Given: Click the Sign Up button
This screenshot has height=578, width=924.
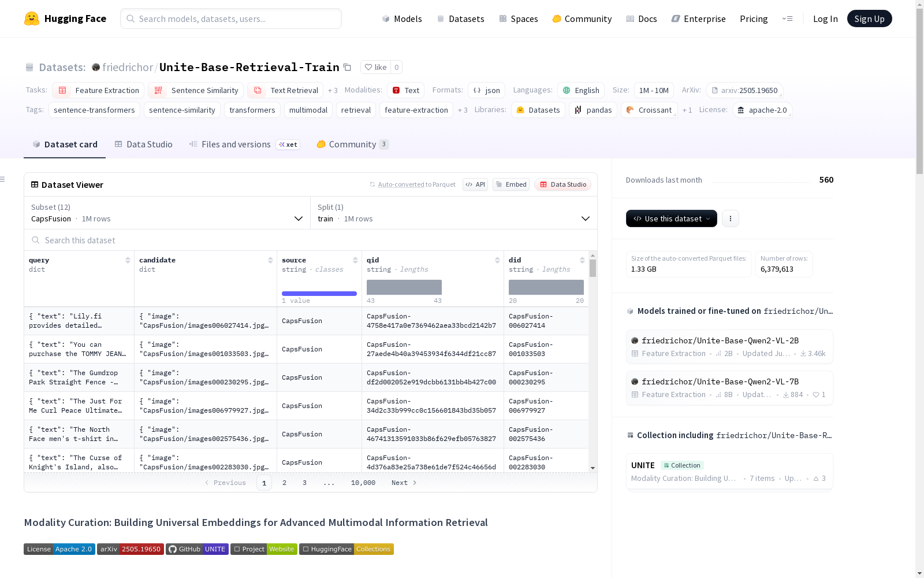Looking at the screenshot, I should [870, 18].
